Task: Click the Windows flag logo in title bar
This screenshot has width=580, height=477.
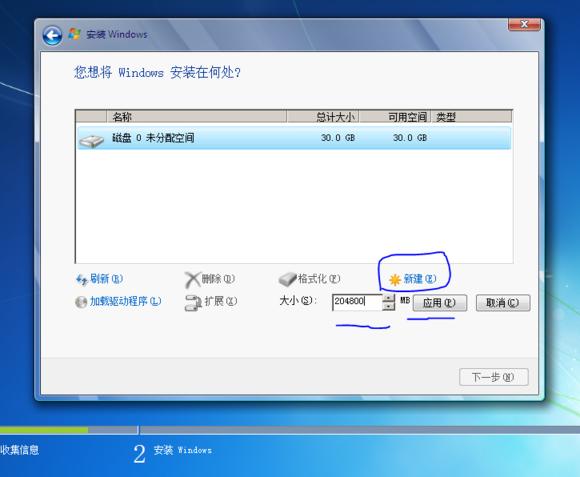Action: pos(74,34)
